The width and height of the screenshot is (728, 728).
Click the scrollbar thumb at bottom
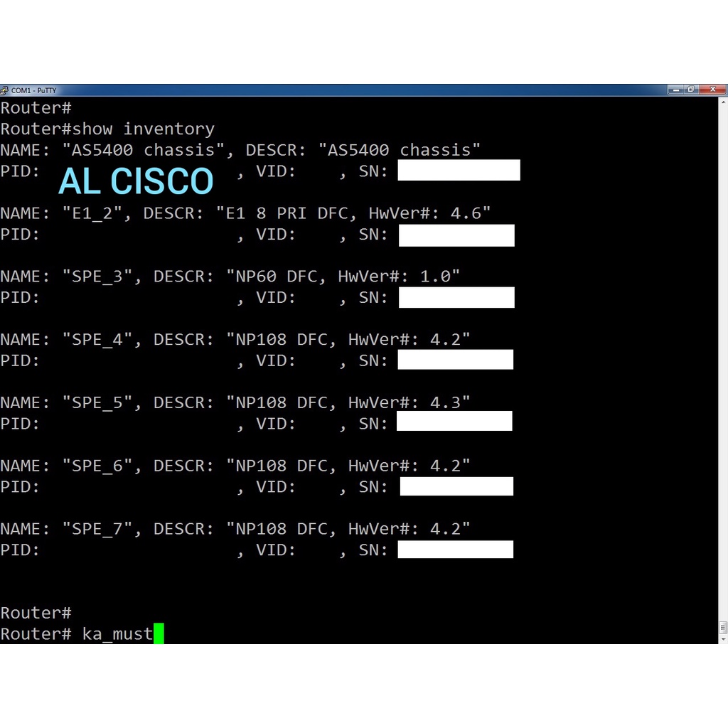tap(723, 627)
